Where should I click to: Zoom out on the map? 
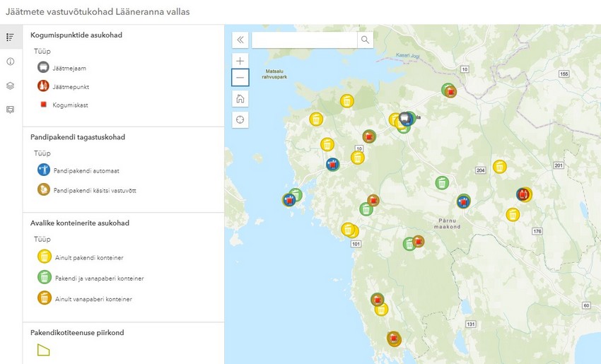pyautogui.click(x=240, y=78)
